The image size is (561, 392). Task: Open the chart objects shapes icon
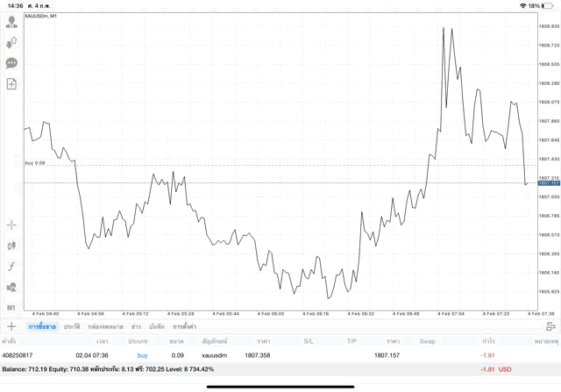pyautogui.click(x=11, y=287)
